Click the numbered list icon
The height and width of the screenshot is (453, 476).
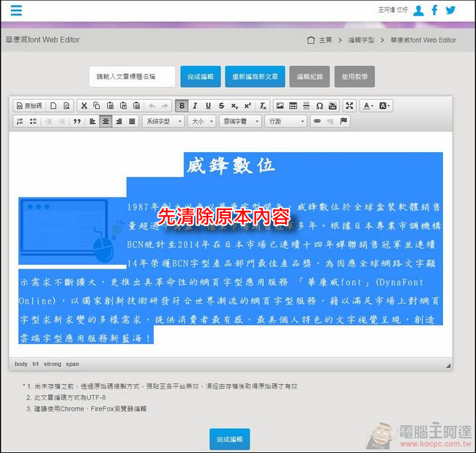pos(20,121)
